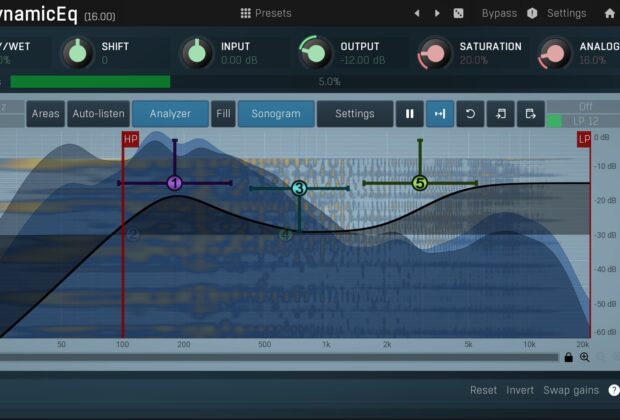
Task: Toggle the Sonogram display
Action: pyautogui.click(x=276, y=114)
